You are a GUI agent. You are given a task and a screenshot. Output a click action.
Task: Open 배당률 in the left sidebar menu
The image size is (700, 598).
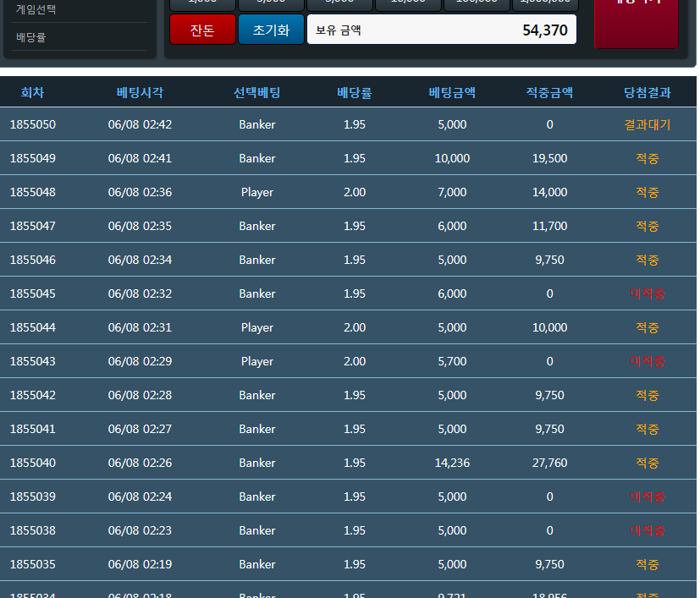(31, 37)
